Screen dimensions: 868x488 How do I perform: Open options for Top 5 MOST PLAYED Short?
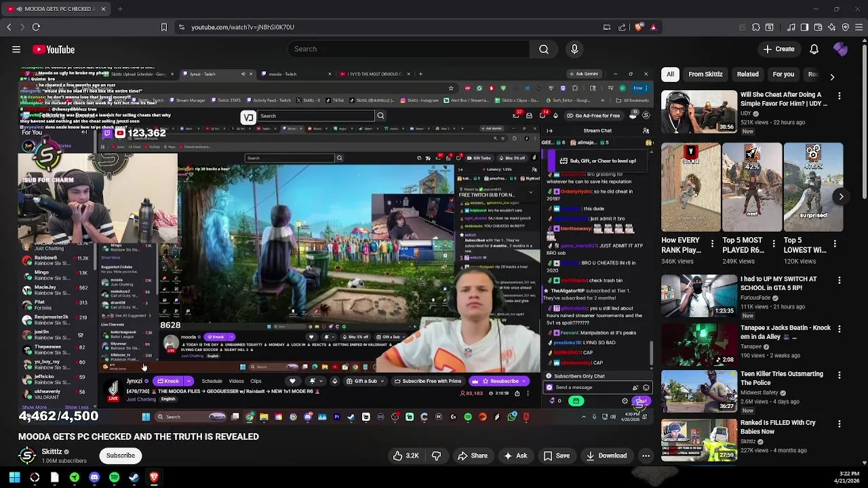773,243
